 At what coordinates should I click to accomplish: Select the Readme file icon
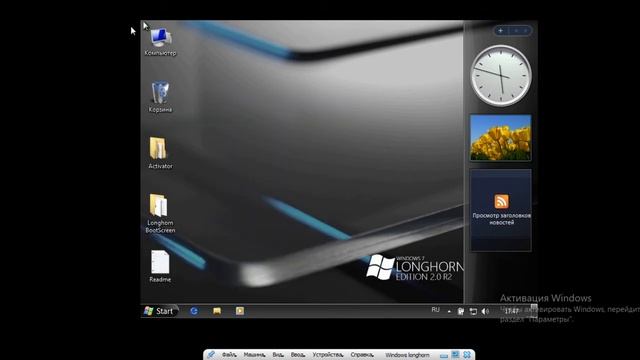(160, 266)
